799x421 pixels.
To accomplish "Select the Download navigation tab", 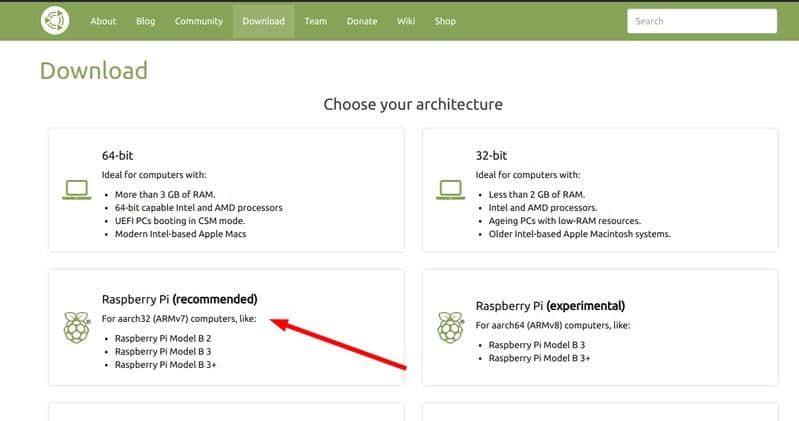I will coord(263,21).
